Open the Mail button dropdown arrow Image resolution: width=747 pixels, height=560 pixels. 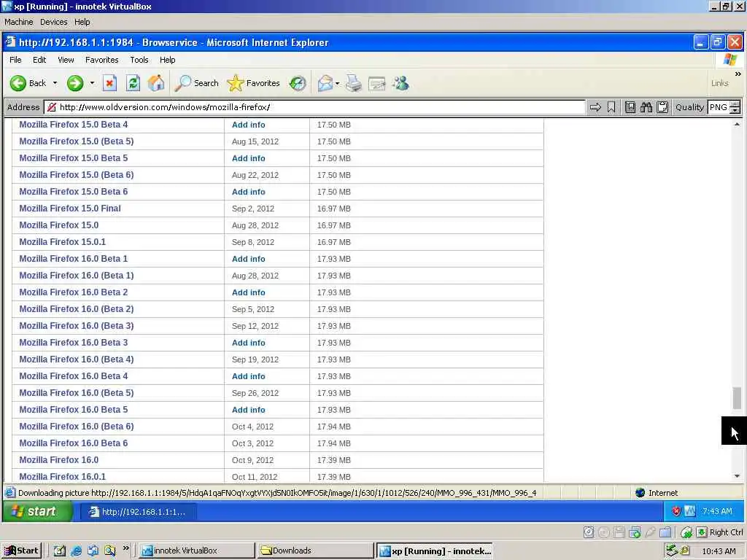pyautogui.click(x=337, y=83)
